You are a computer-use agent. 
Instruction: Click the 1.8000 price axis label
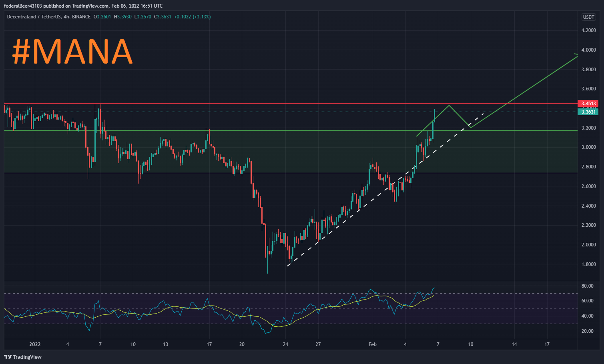(x=588, y=264)
